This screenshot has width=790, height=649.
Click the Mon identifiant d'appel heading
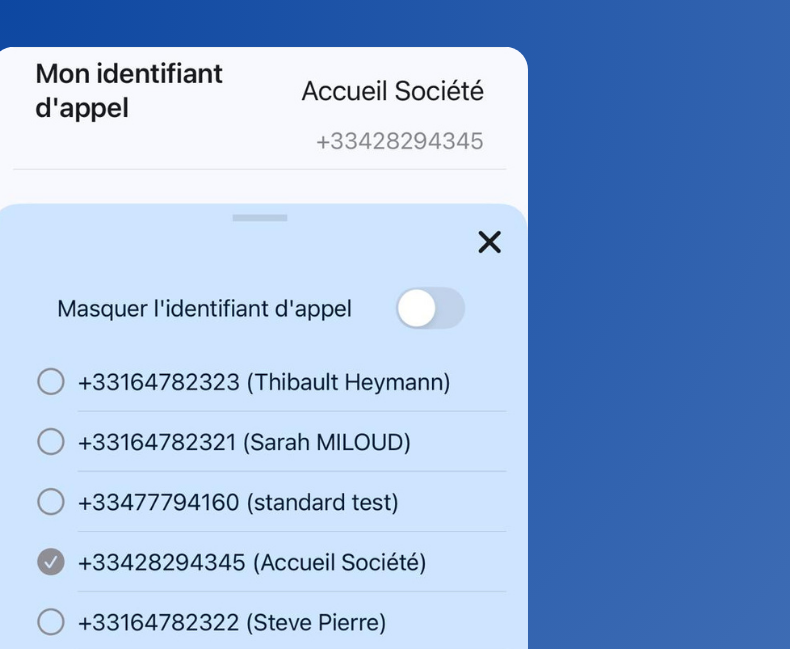129,90
